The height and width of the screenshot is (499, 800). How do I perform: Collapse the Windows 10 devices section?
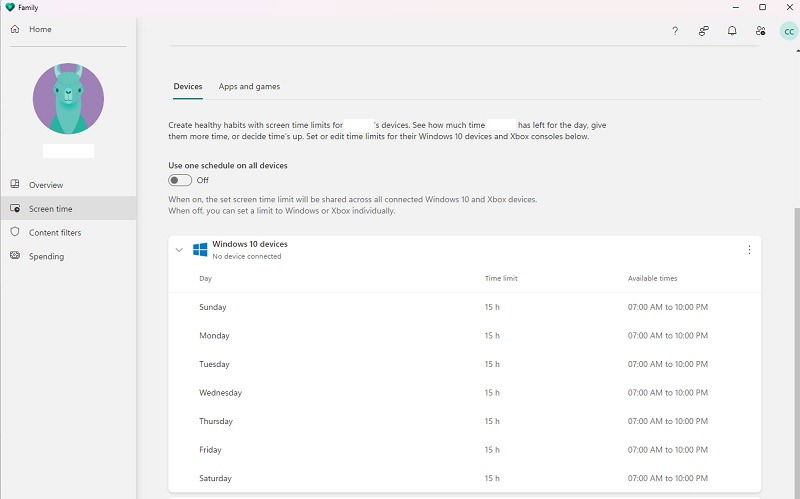pyautogui.click(x=179, y=250)
